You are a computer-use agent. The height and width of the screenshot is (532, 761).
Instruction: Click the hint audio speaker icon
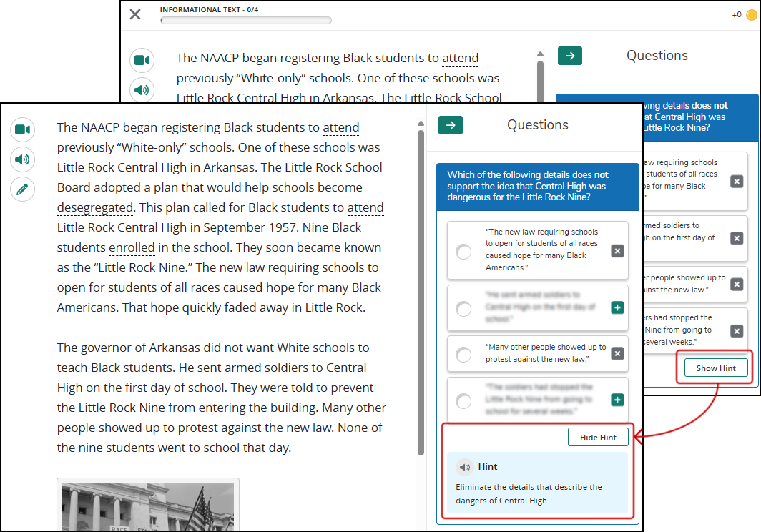(x=464, y=467)
